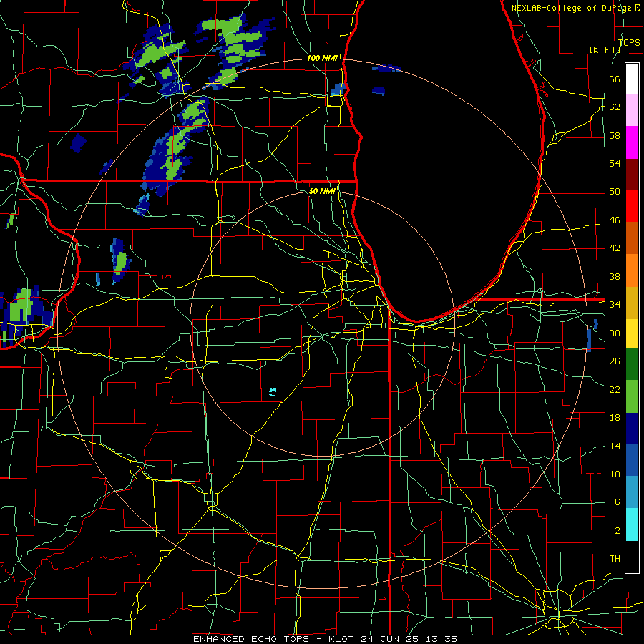Click the 66 value on the scale
This screenshot has height=644, width=644.
click(615, 79)
